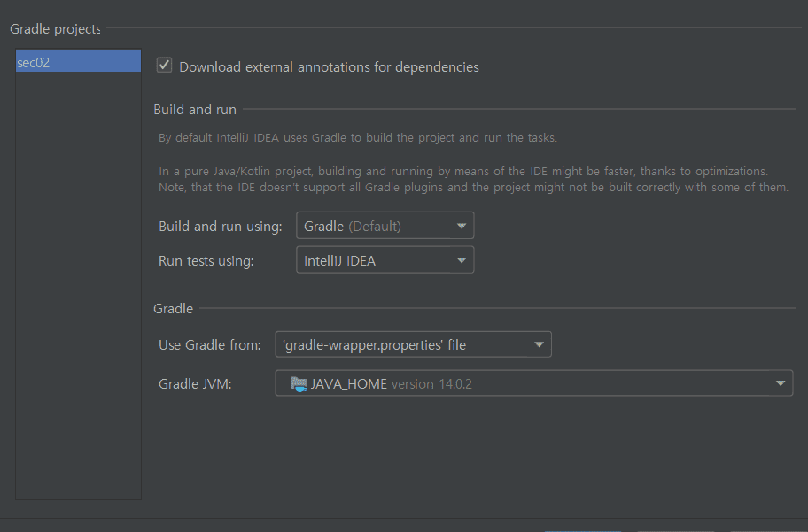Expand the Gradle JVM dropdown arrow

pyautogui.click(x=781, y=383)
